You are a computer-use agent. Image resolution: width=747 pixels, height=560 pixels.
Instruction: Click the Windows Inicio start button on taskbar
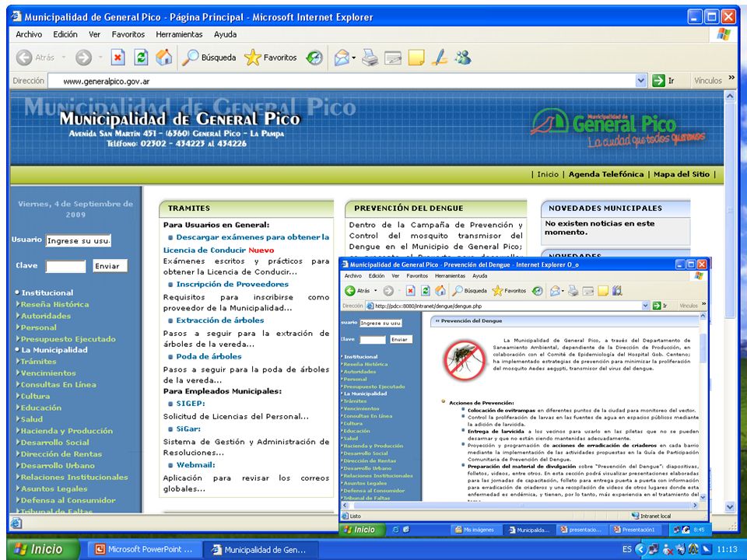tap(44, 550)
